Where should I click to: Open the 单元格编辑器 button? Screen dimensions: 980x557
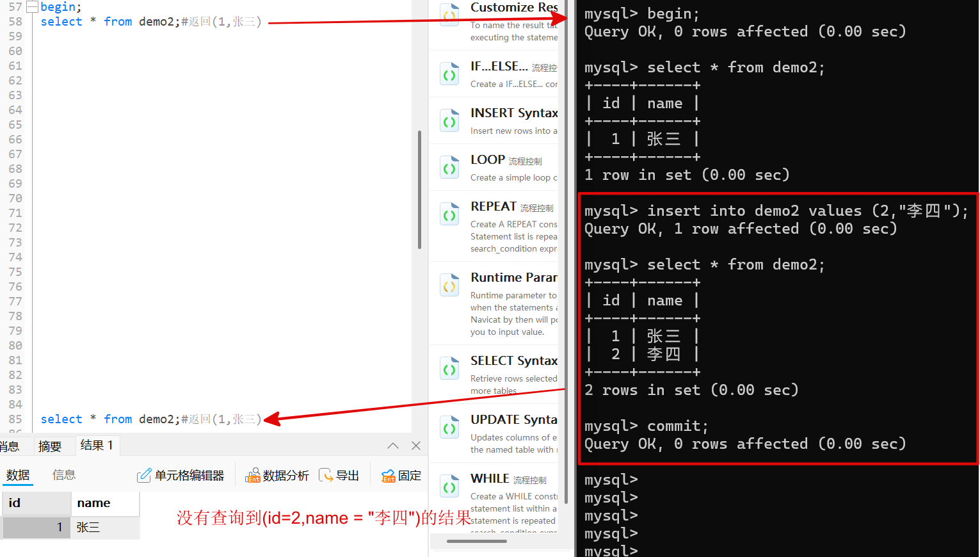point(181,476)
